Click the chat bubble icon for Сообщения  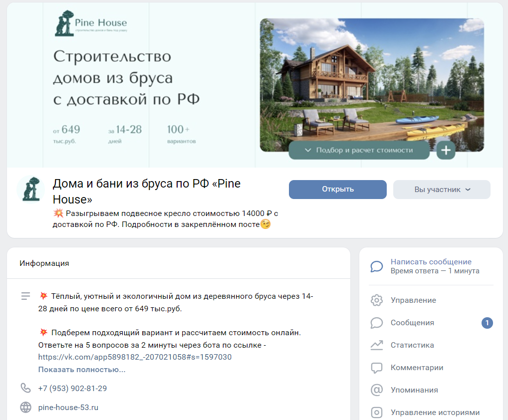tap(376, 323)
